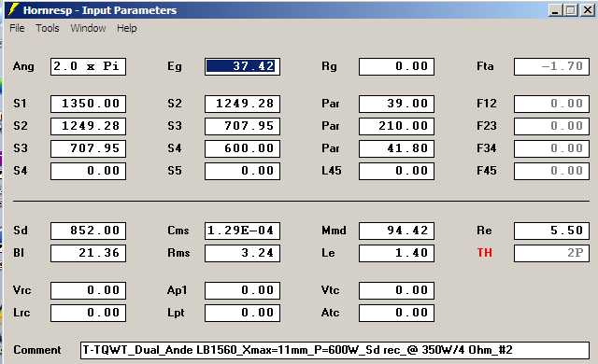Image resolution: width=598 pixels, height=364 pixels.
Task: Select the S4 field showing 600.00
Action: point(242,148)
